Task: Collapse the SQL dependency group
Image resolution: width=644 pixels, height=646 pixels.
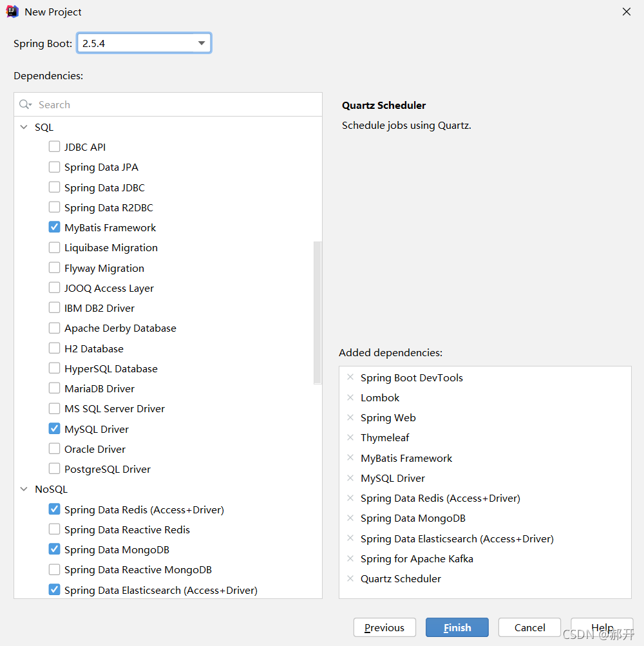Action: click(24, 128)
